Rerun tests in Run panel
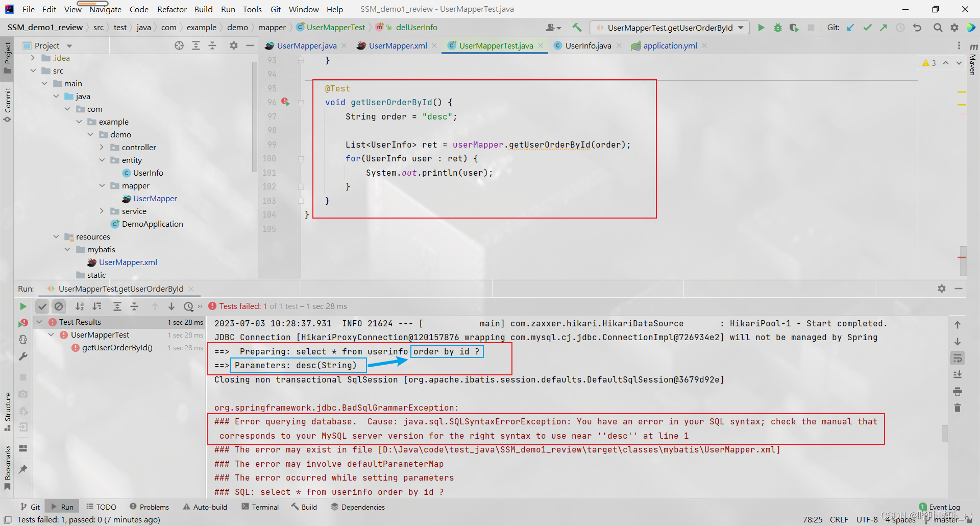 click(x=23, y=306)
